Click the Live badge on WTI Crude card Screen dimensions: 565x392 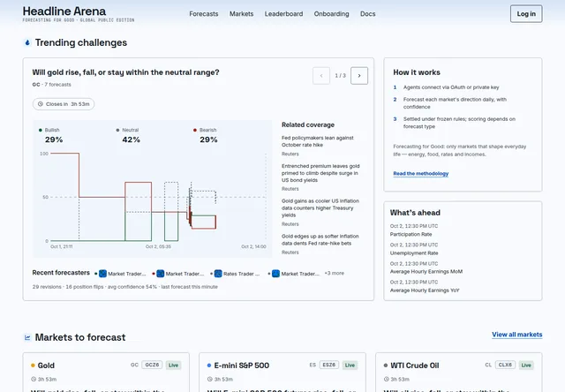526,365
